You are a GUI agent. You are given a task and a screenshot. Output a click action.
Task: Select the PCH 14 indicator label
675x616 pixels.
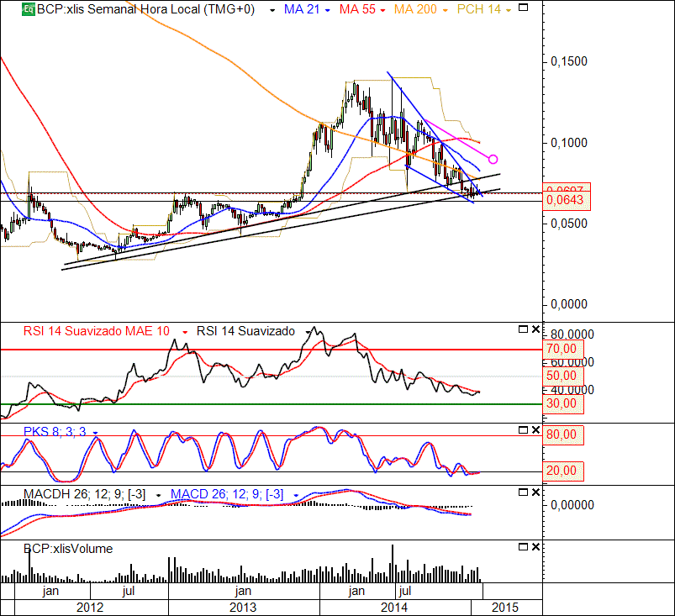[x=479, y=9]
